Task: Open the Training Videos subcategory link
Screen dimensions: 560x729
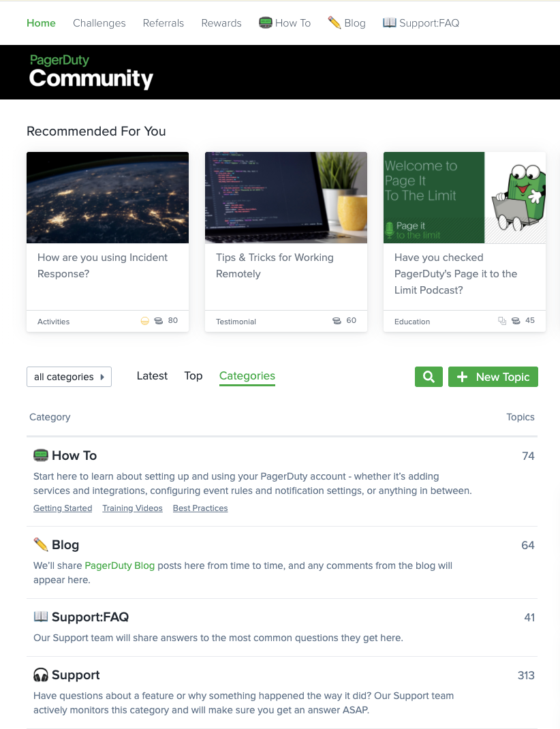Action: 132,508
